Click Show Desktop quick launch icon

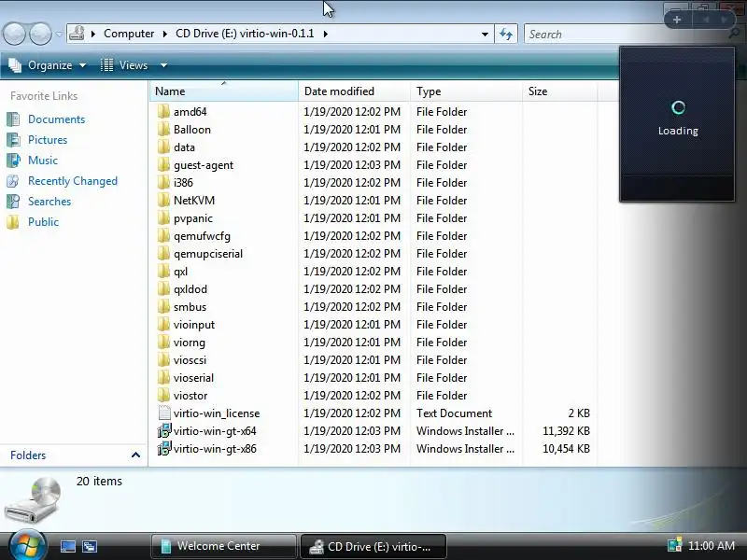coord(67,546)
